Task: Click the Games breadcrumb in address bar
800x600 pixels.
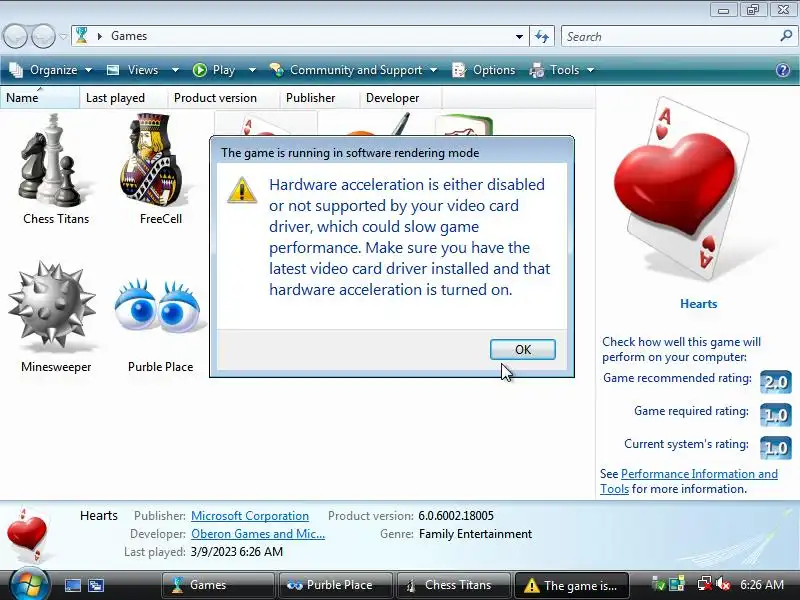Action: (x=129, y=36)
